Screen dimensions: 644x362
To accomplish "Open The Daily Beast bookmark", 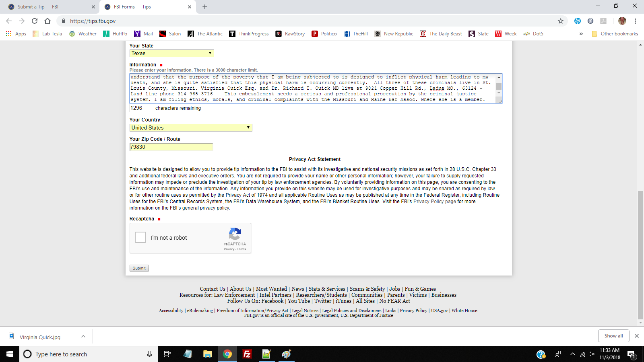I will [x=441, y=34].
